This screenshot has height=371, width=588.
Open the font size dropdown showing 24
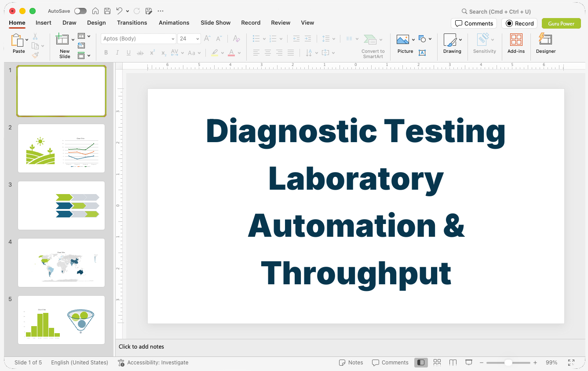tap(197, 39)
